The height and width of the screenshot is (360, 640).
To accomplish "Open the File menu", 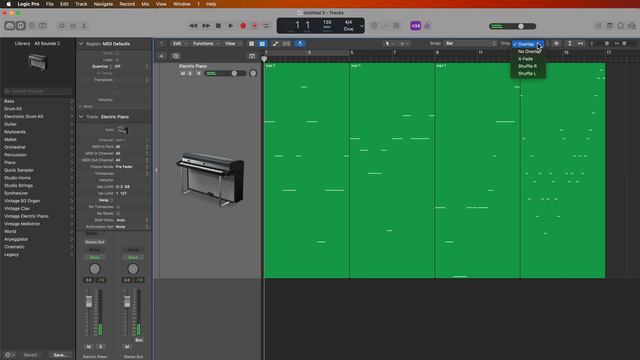I will pyautogui.click(x=49, y=4).
